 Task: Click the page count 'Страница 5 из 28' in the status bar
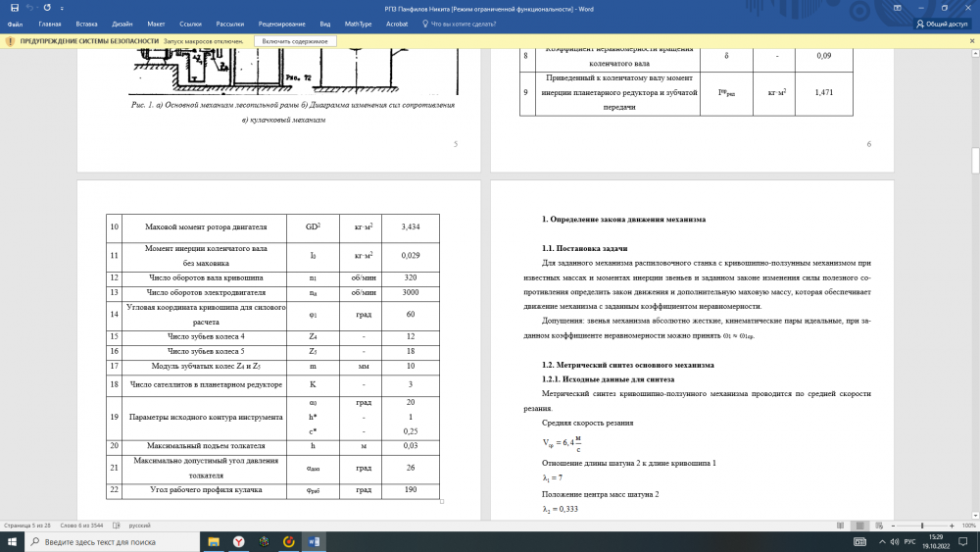26,526
